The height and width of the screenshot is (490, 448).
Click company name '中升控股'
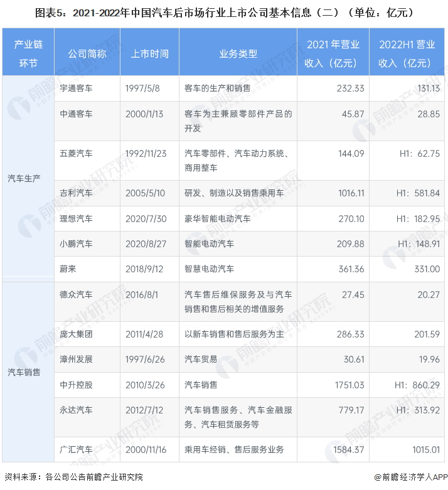click(76, 385)
